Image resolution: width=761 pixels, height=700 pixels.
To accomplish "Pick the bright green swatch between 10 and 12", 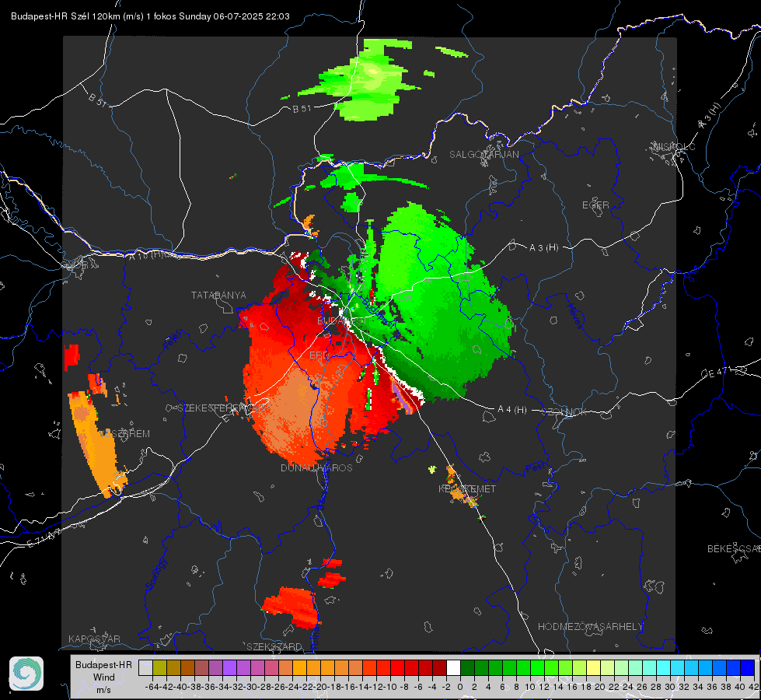I will [x=537, y=668].
